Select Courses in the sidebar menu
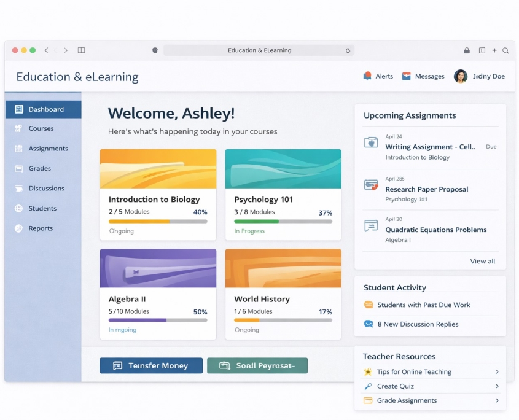This screenshot has width=519, height=420. pyautogui.click(x=41, y=129)
